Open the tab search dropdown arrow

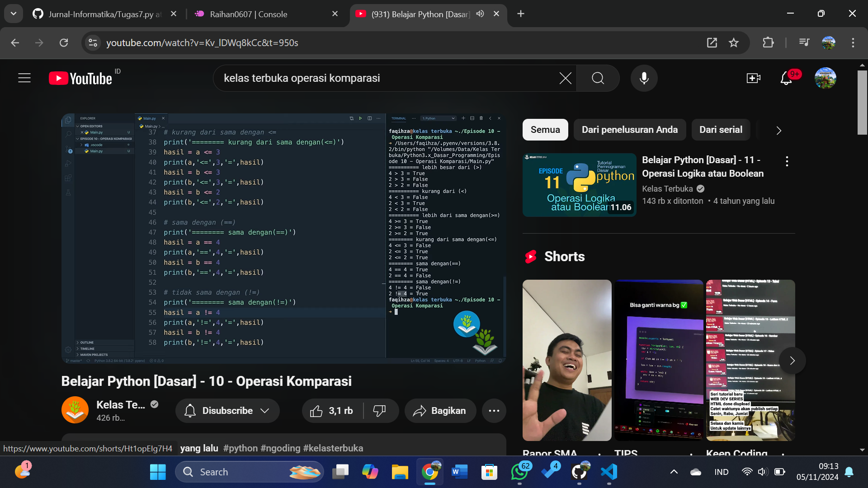14,14
